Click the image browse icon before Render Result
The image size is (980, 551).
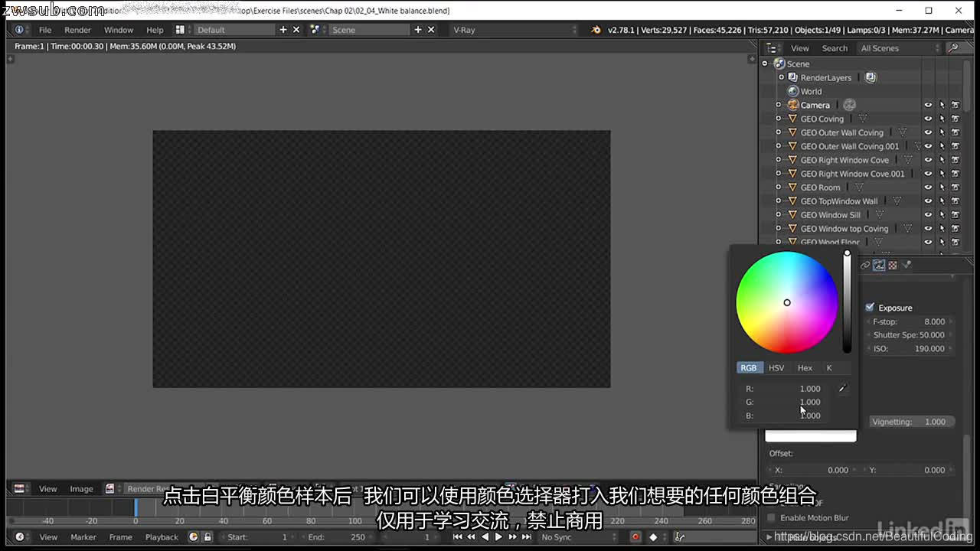(110, 488)
